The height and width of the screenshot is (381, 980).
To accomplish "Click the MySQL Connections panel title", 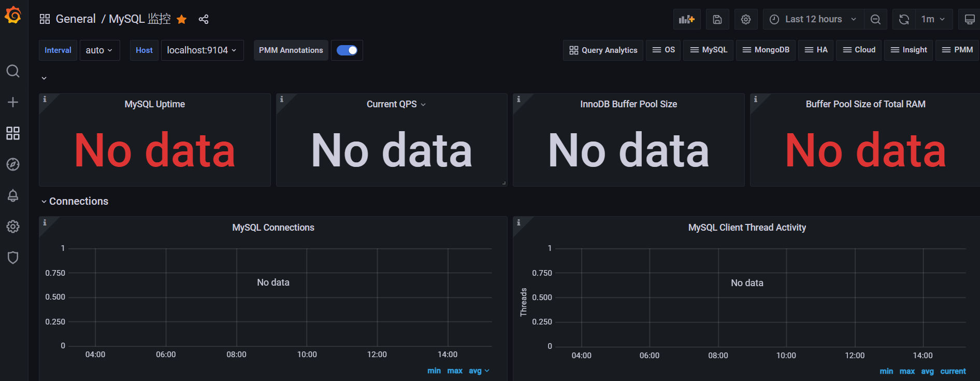I will pyautogui.click(x=273, y=228).
